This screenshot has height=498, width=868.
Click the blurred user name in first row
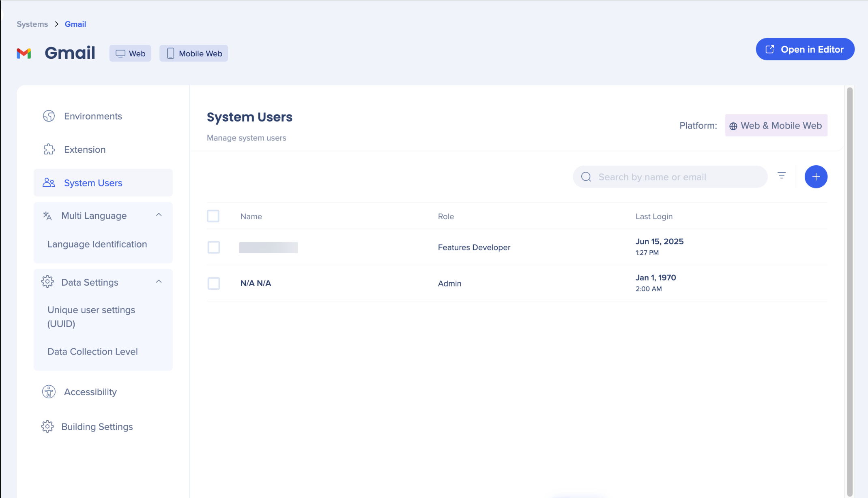click(269, 248)
